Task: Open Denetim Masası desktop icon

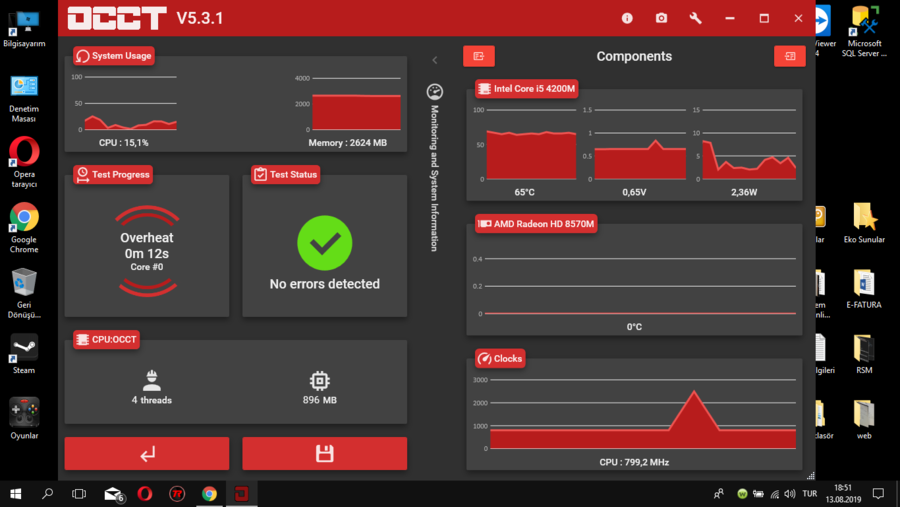Action: click(24, 98)
